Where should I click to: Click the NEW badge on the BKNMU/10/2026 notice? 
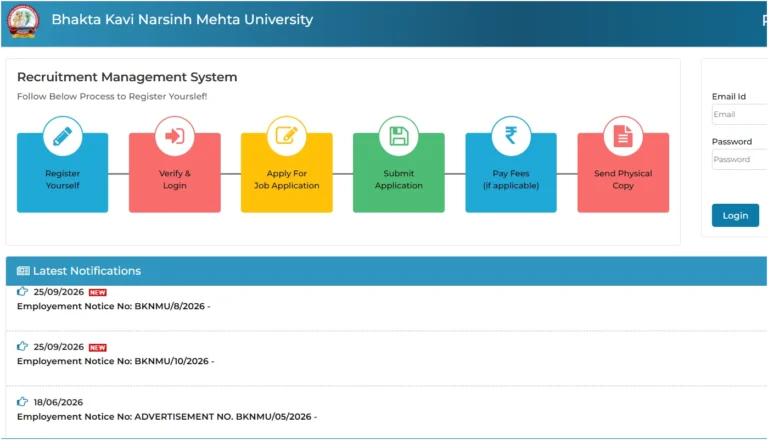97,347
